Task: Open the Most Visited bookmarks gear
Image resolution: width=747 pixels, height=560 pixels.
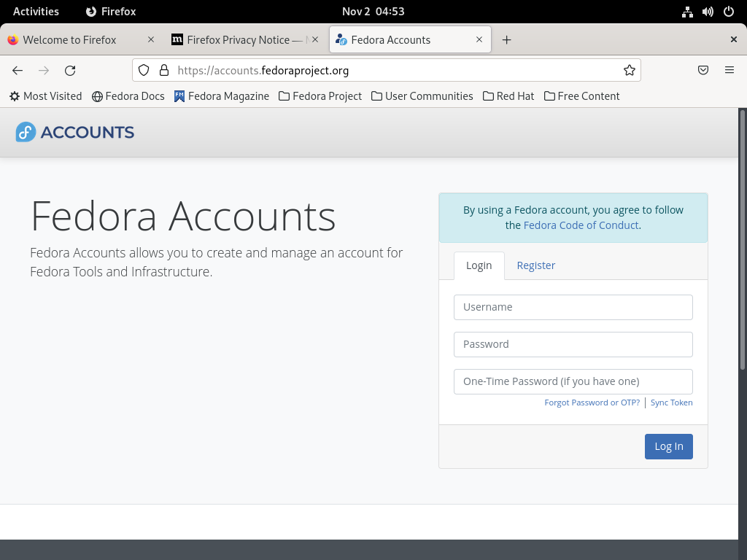Action: click(x=46, y=96)
